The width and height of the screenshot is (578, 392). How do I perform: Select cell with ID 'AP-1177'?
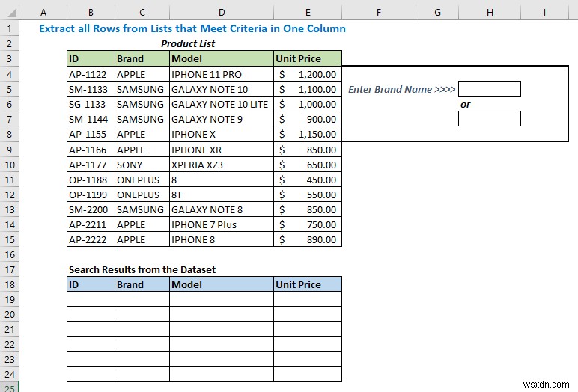click(91, 165)
